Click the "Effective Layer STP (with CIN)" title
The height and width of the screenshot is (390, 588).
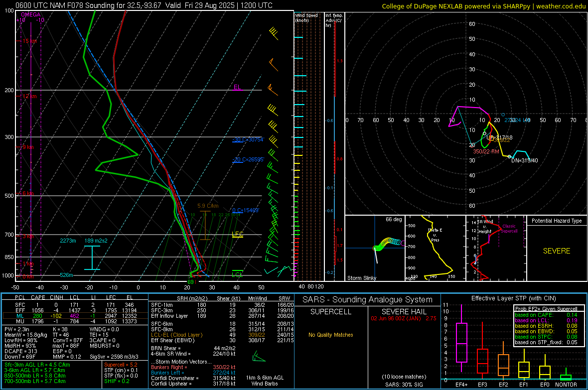[x=513, y=298]
